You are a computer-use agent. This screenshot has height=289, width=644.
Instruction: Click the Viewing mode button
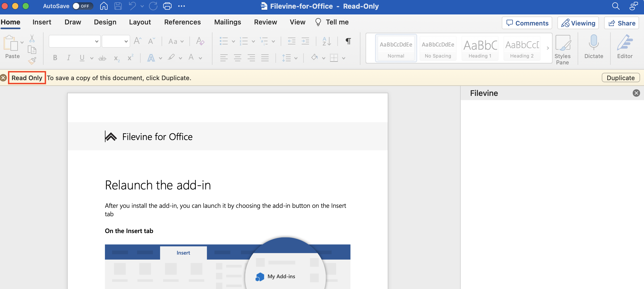pyautogui.click(x=578, y=23)
